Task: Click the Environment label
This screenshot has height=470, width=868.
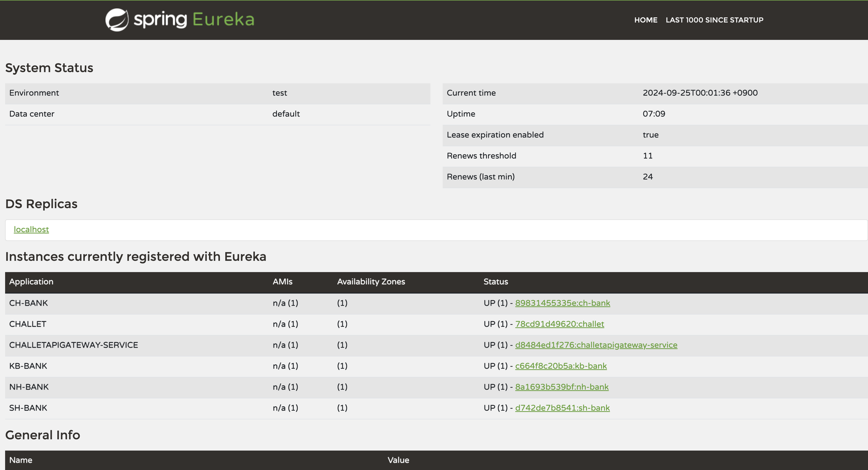Action: pyautogui.click(x=34, y=93)
